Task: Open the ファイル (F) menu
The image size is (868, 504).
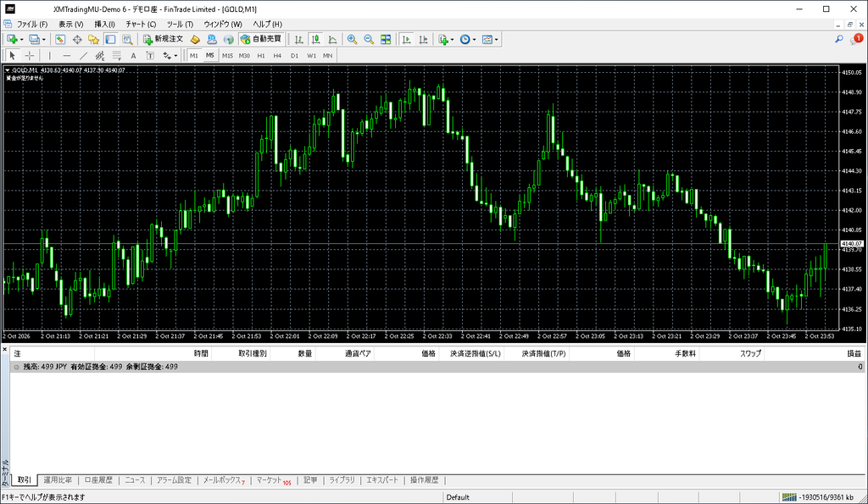Action: pyautogui.click(x=32, y=25)
